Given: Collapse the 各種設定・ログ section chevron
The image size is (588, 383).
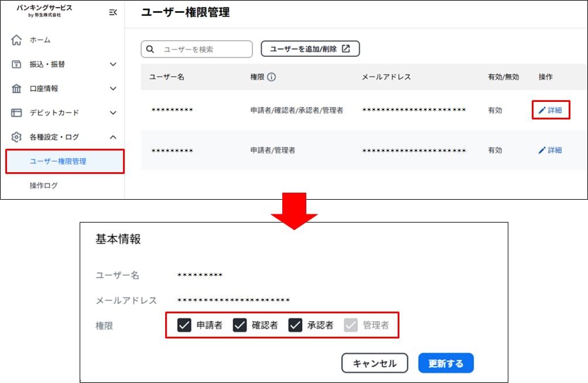Looking at the screenshot, I should [x=113, y=137].
